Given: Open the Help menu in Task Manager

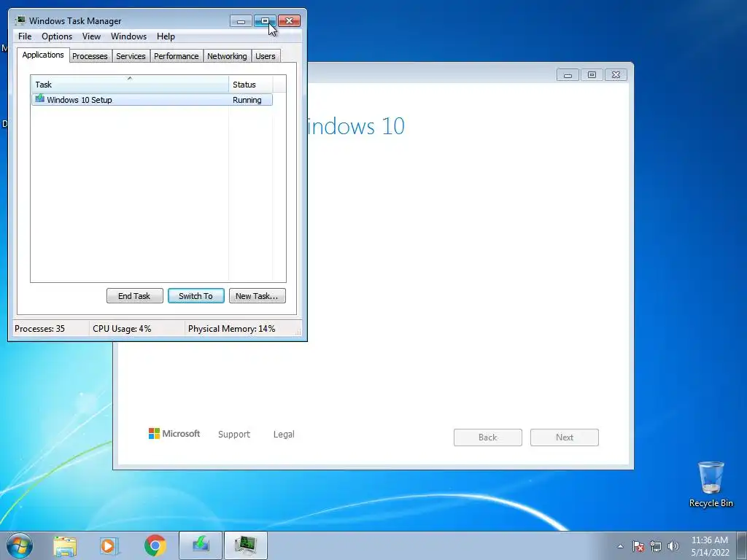Looking at the screenshot, I should [166, 36].
